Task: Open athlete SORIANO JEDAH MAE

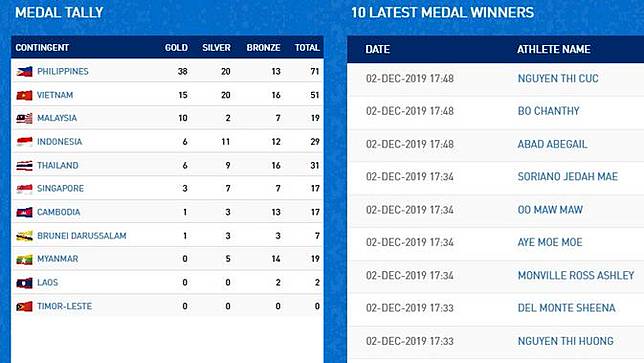Action: point(568,177)
